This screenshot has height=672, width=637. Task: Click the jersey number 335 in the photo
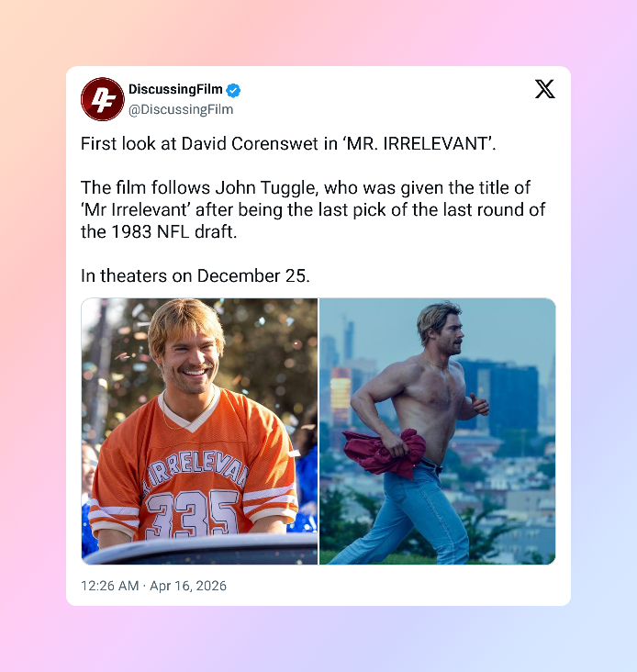coord(192,514)
